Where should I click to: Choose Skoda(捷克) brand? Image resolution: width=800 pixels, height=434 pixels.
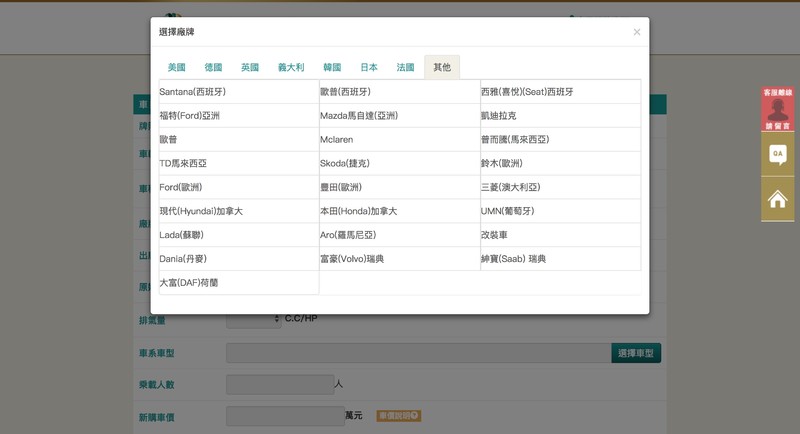399,164
